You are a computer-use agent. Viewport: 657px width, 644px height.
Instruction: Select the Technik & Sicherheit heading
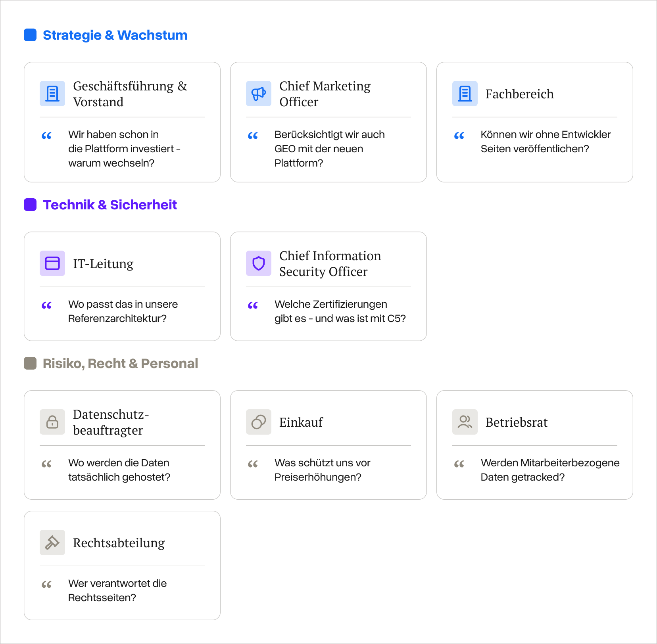(x=110, y=205)
